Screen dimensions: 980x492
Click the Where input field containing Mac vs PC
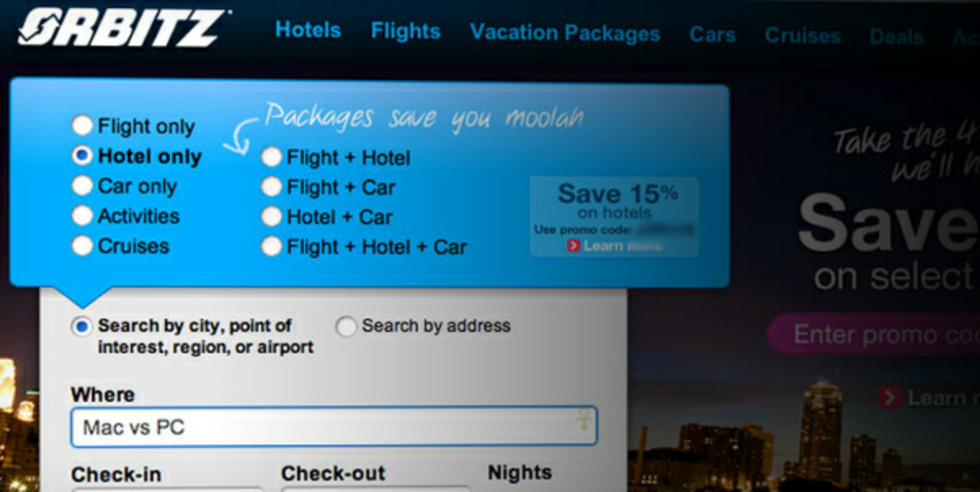point(334,427)
